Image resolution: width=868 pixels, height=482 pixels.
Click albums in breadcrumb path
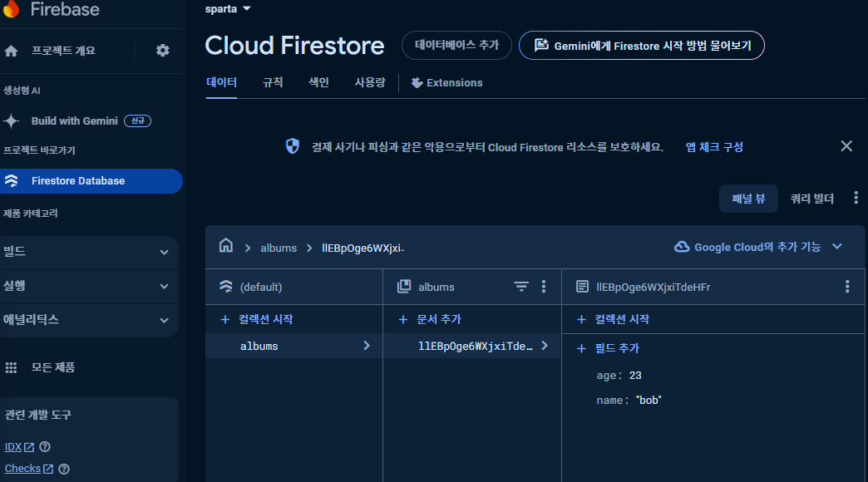click(x=279, y=248)
